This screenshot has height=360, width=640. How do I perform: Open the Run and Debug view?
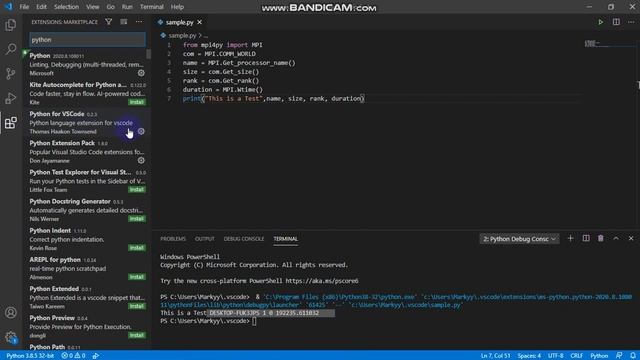coord(11,98)
